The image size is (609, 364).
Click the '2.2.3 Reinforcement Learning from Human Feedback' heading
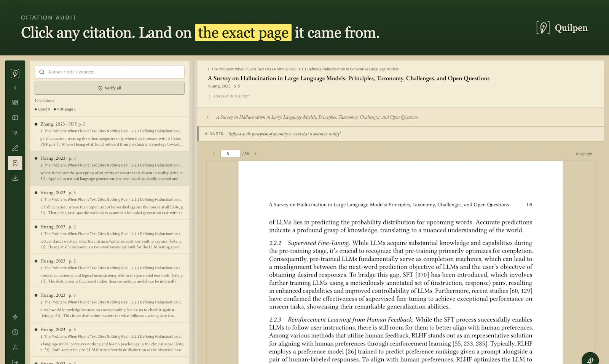[x=341, y=320]
